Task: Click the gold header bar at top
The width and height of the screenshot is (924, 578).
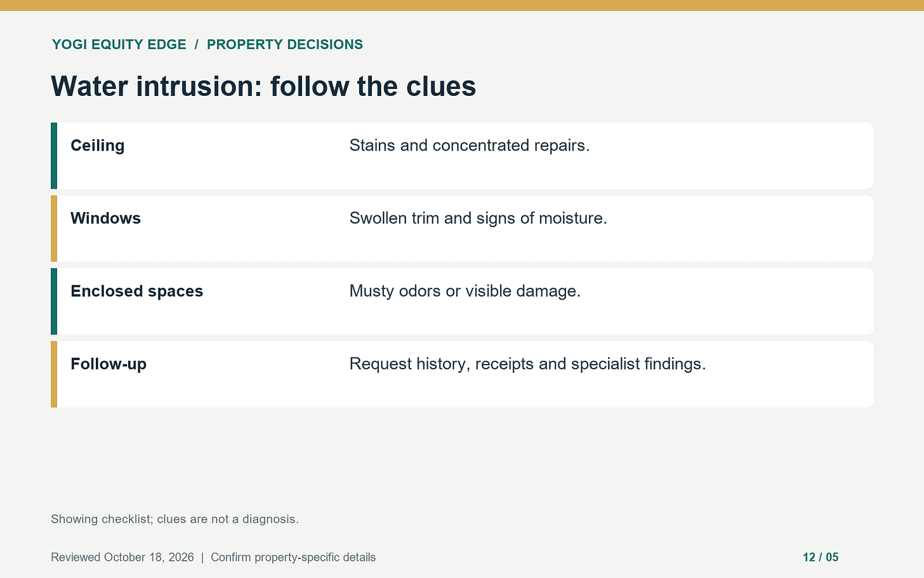Action: pyautogui.click(x=462, y=5)
